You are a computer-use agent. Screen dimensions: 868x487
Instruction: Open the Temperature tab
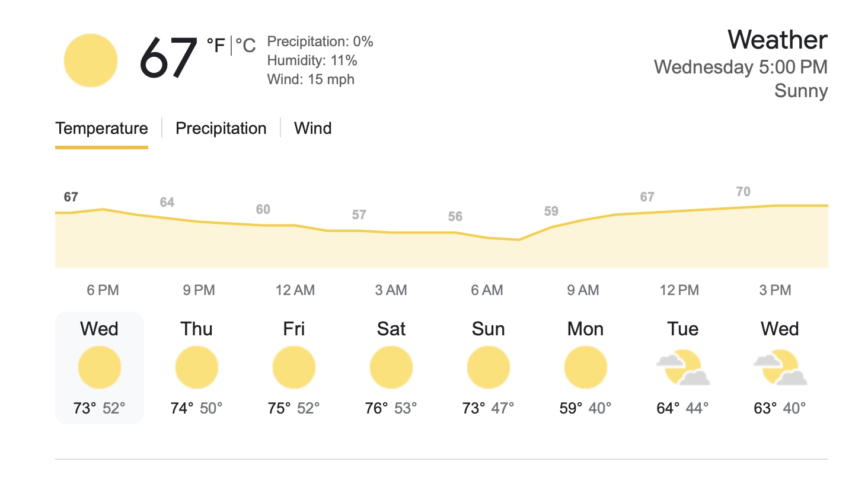[x=101, y=129]
